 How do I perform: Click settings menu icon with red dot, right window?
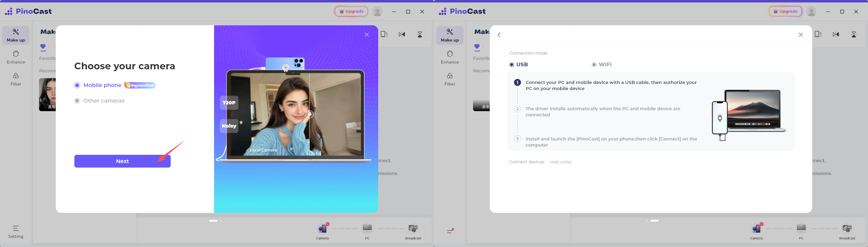pos(450,231)
